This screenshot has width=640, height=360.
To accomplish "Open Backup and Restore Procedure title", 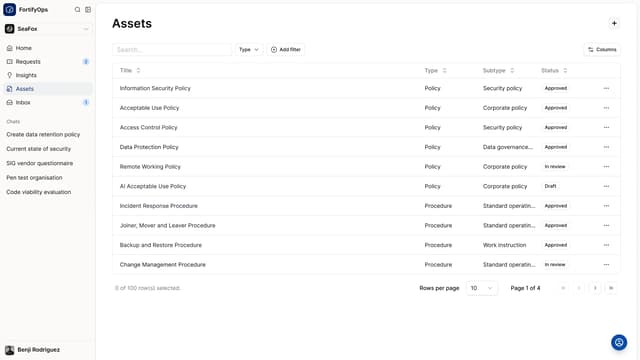I will coord(160,245).
